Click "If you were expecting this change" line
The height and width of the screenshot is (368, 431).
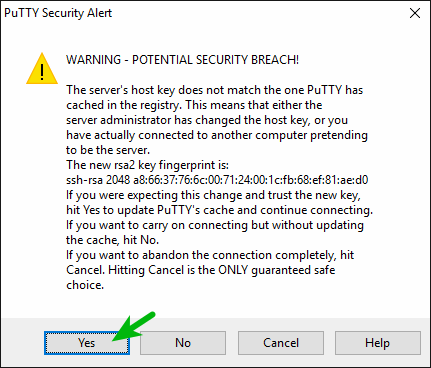[213, 195]
